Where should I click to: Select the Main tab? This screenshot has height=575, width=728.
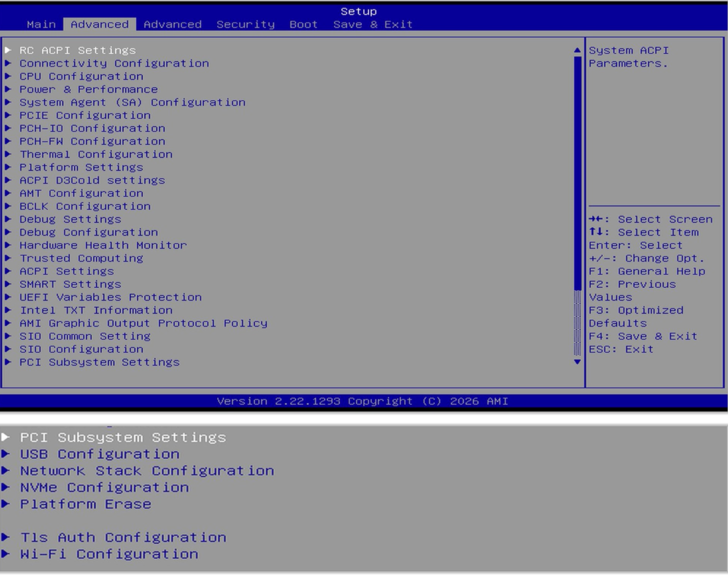(x=41, y=25)
